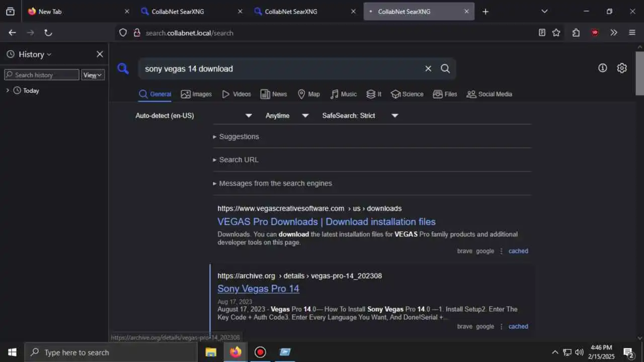Clear the search query text
Screen dimensions: 644x362
click(428, 69)
